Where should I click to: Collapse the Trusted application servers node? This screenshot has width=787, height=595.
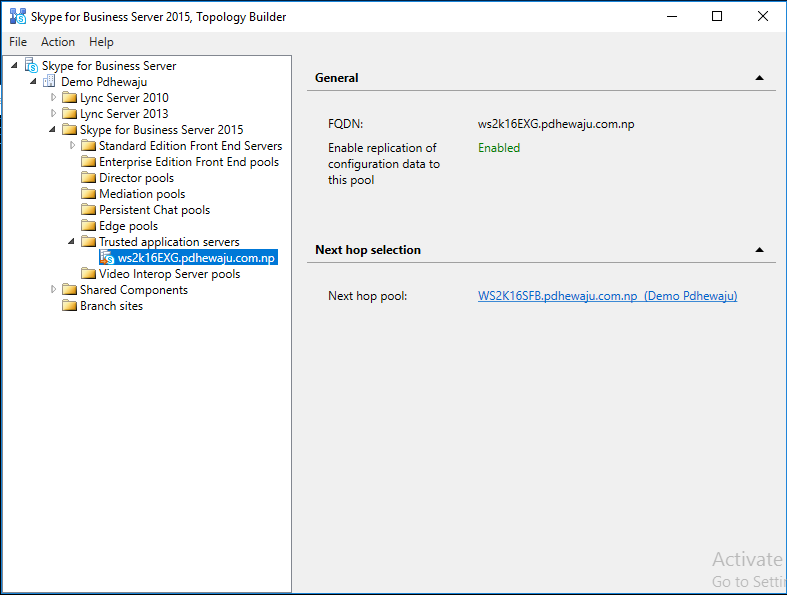tap(71, 242)
